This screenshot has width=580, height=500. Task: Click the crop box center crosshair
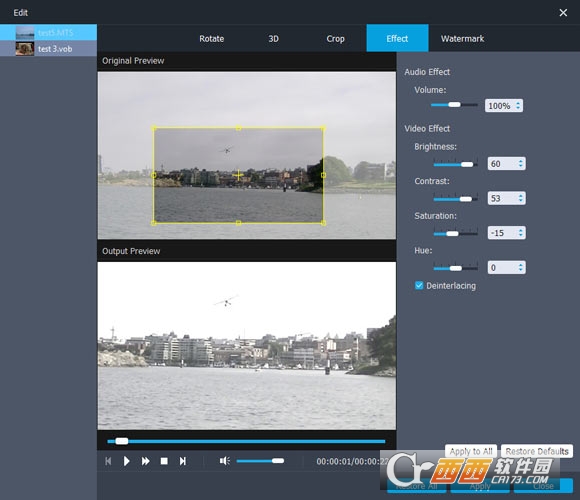pyautogui.click(x=239, y=175)
